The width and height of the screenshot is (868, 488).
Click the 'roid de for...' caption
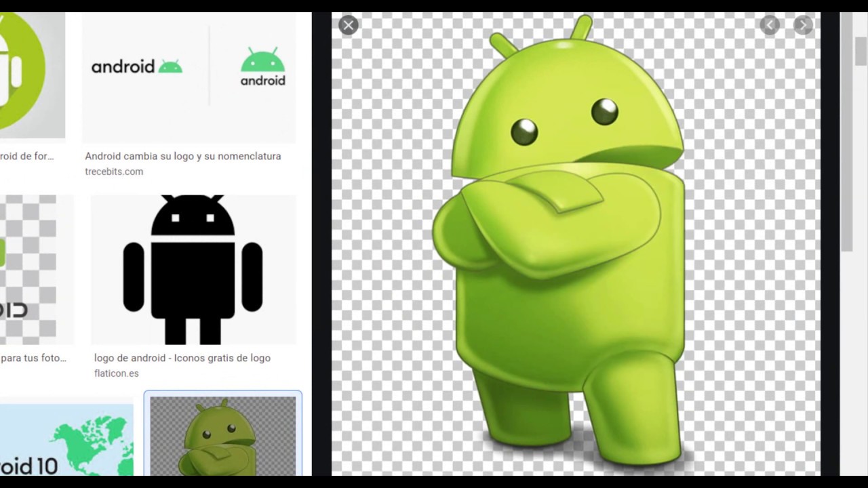point(27,156)
